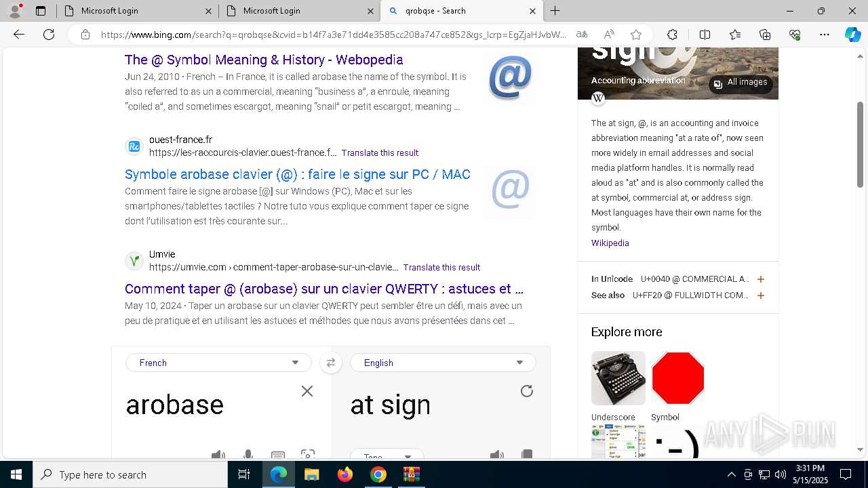The height and width of the screenshot is (488, 868).
Task: Open translate page icon in address bar
Action: click(x=582, y=35)
